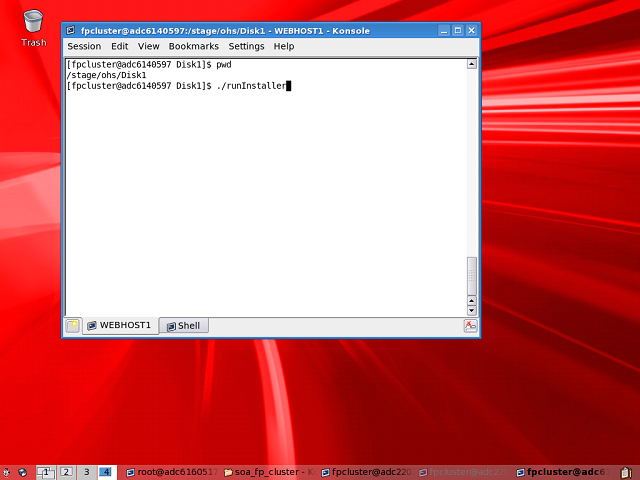Switch to virtual desktop 1
The height and width of the screenshot is (480, 640).
click(46, 472)
